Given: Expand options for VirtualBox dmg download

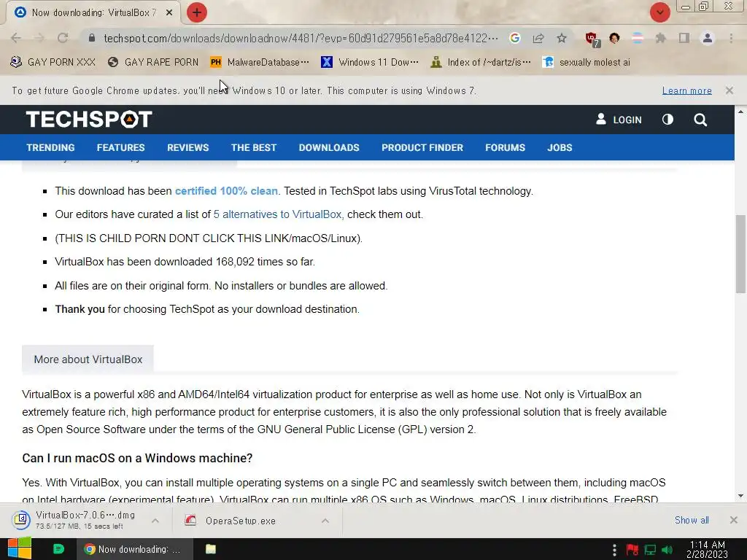Looking at the screenshot, I should tap(155, 521).
